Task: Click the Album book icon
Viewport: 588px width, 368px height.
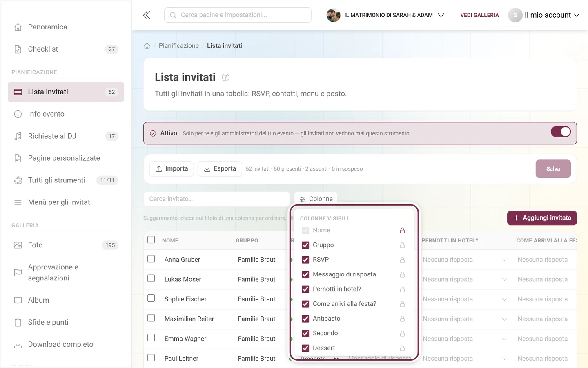Action: [x=18, y=301]
